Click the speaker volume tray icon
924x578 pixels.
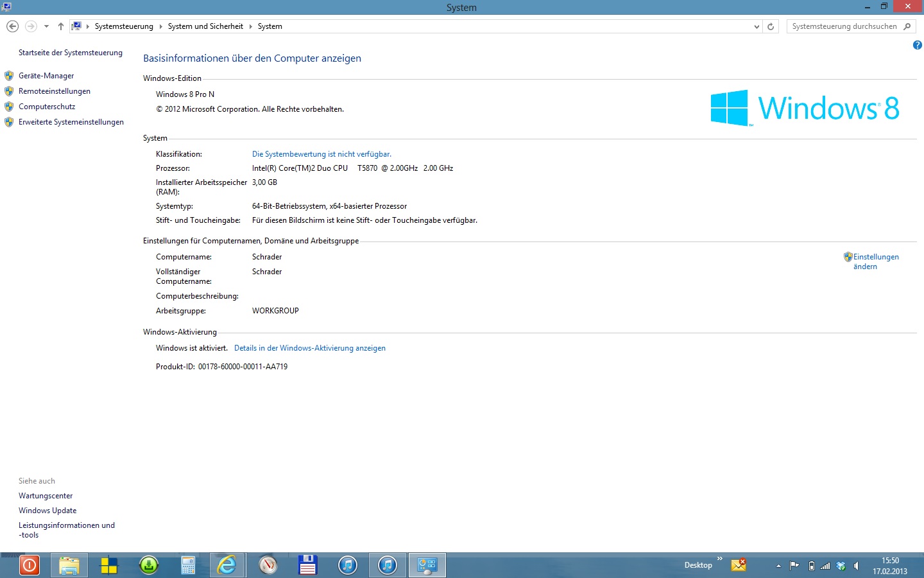coord(857,566)
